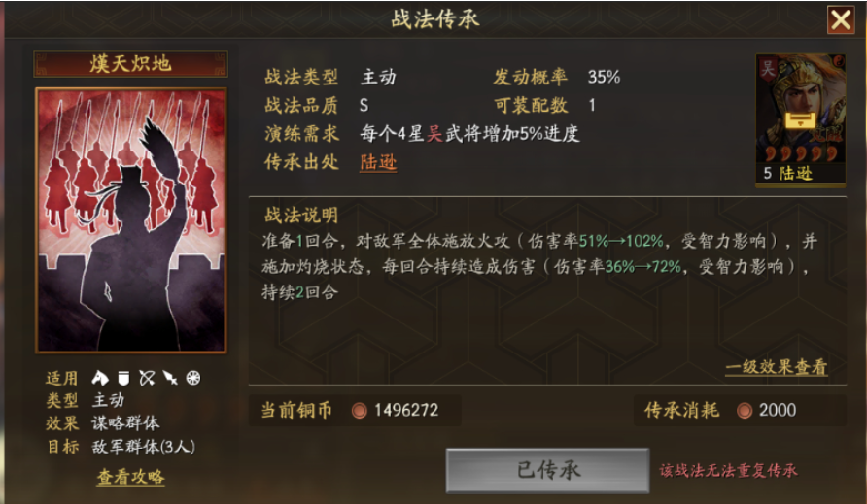Click the five-star rating on Lu Xun portrait
This screenshot has width=867, height=504.
click(801, 153)
